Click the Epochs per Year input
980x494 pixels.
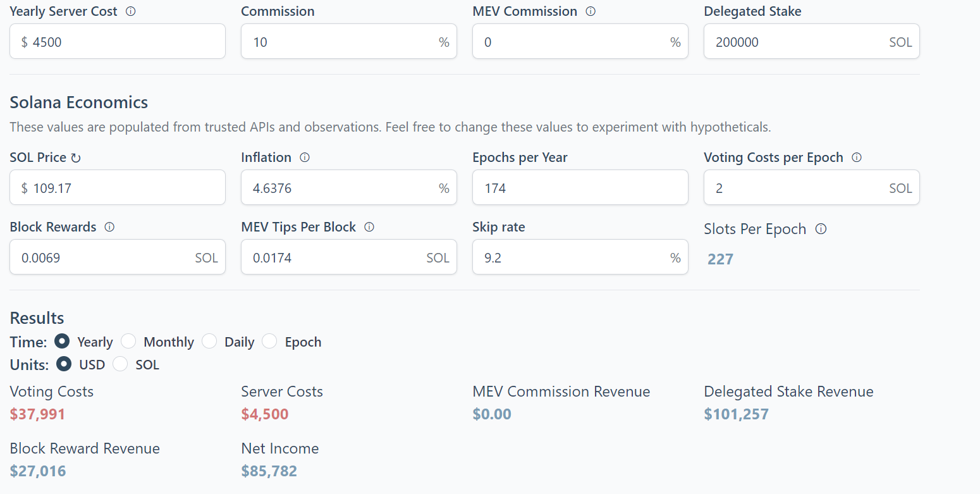(x=580, y=187)
